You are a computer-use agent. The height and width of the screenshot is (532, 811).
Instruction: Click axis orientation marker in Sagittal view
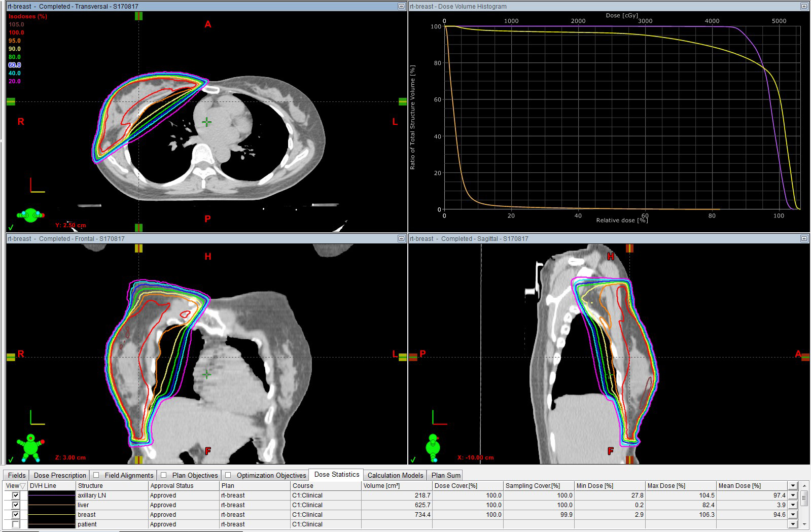[x=440, y=417]
